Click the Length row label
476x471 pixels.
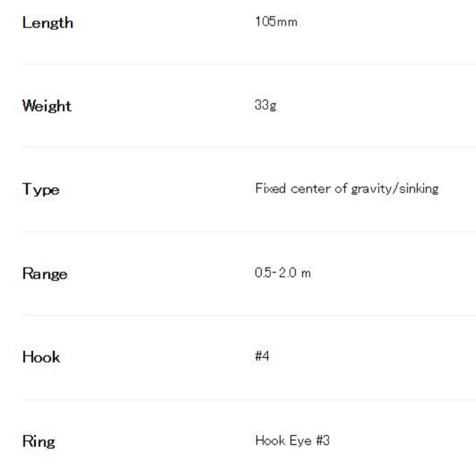pos(48,23)
